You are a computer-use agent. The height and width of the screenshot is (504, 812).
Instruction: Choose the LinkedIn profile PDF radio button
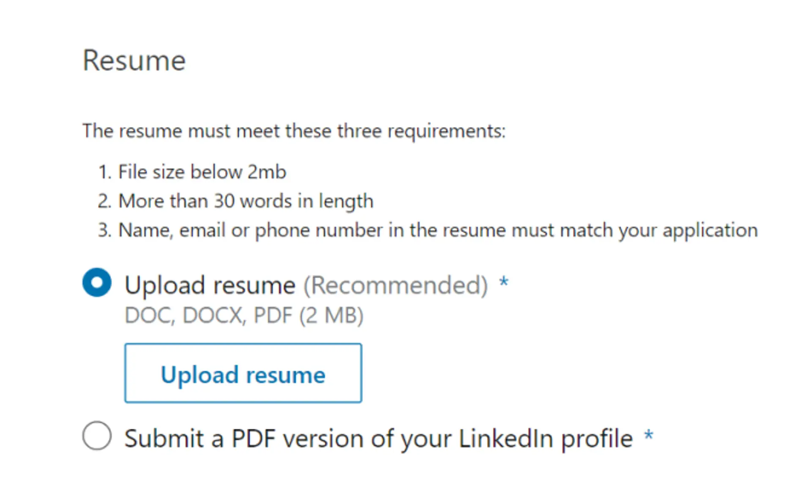point(97,436)
